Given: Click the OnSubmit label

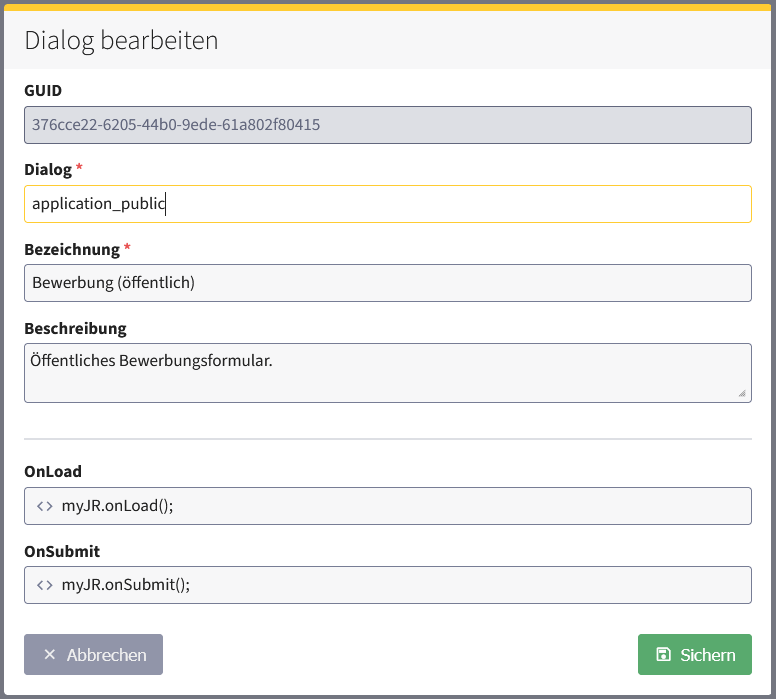Looking at the screenshot, I should [x=62, y=551].
